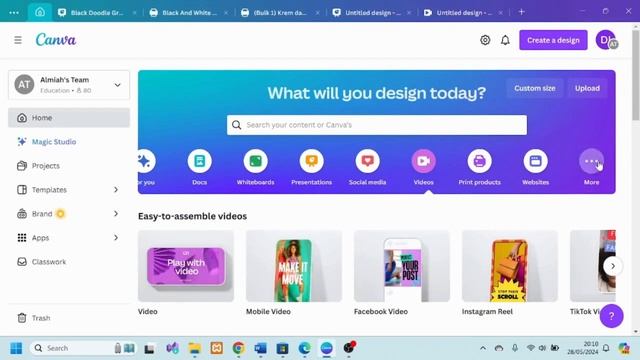Open the Mobile Video template thumbnail
Screen dimensions: 640x360
[x=294, y=266]
